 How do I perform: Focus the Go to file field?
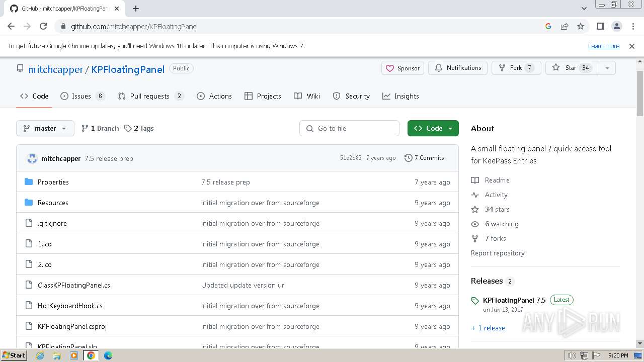[349, 128]
